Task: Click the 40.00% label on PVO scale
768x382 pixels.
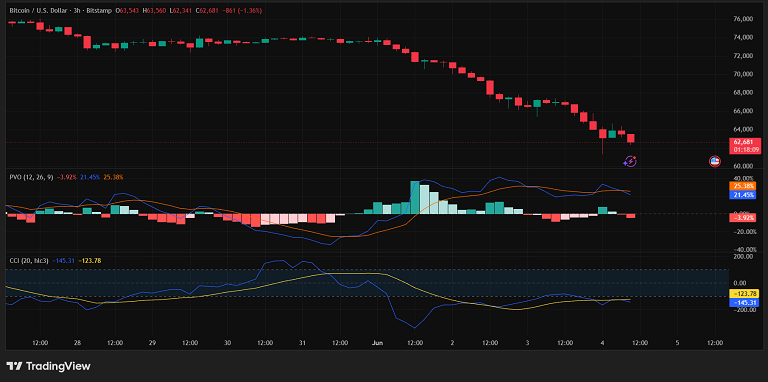Action: coord(744,178)
